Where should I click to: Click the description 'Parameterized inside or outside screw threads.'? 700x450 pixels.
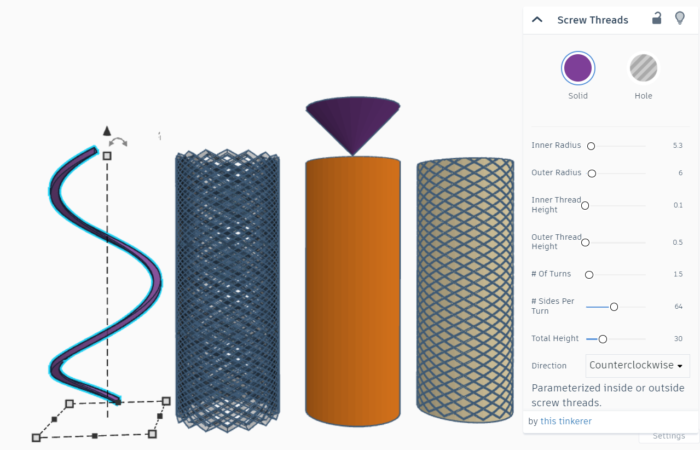point(608,395)
